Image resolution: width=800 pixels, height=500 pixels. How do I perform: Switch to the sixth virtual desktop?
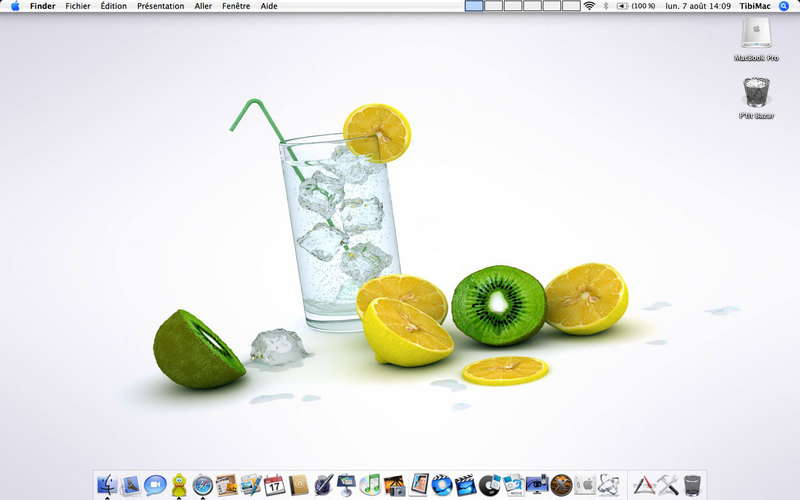click(x=571, y=6)
